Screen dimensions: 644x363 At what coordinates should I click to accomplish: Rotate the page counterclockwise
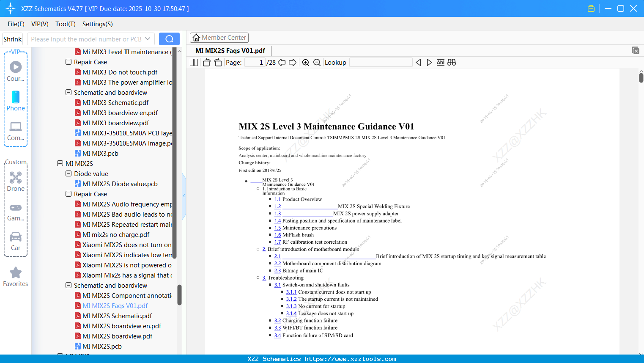[x=207, y=62]
